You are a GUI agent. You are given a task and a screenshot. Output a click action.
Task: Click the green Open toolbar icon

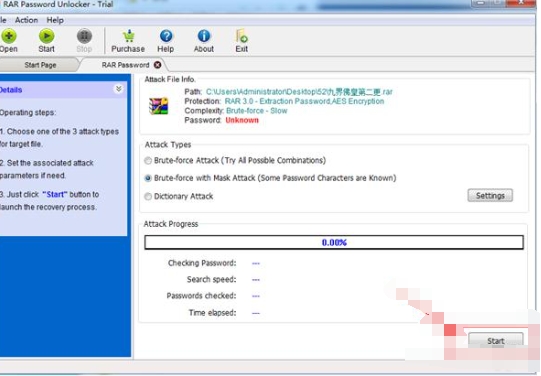pos(9,36)
